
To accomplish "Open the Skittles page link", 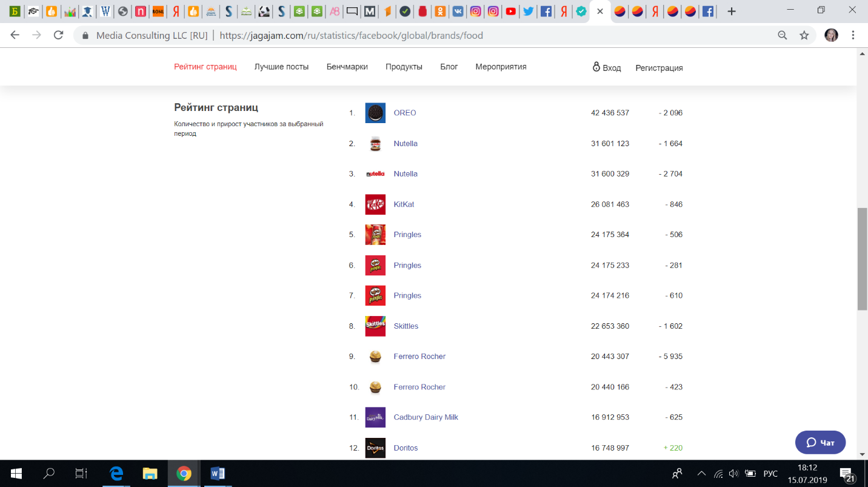I will tap(406, 326).
